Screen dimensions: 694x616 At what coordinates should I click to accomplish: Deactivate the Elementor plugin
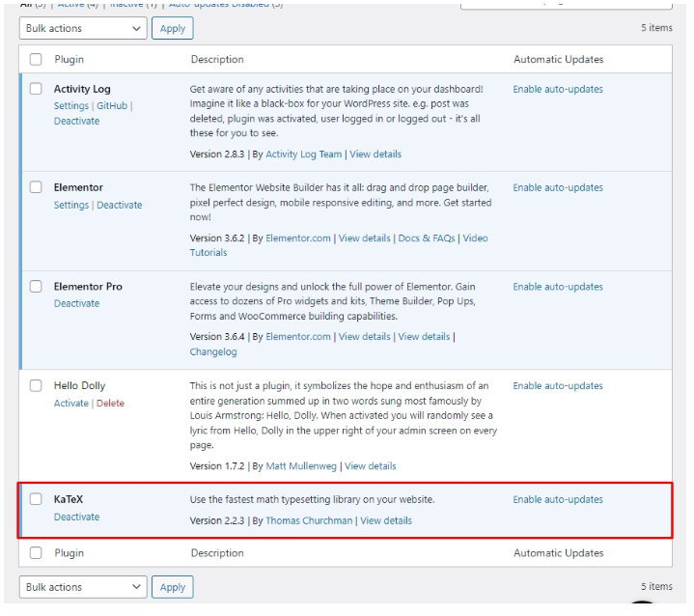(120, 205)
